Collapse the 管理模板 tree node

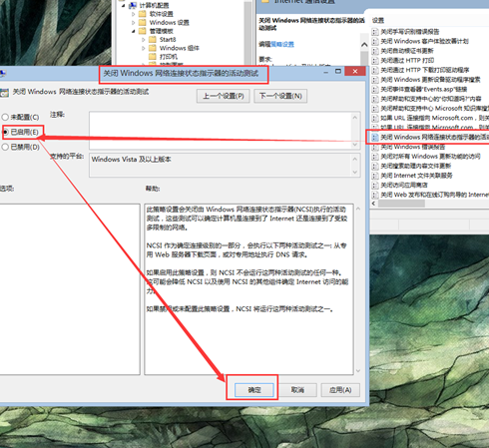tap(134, 31)
